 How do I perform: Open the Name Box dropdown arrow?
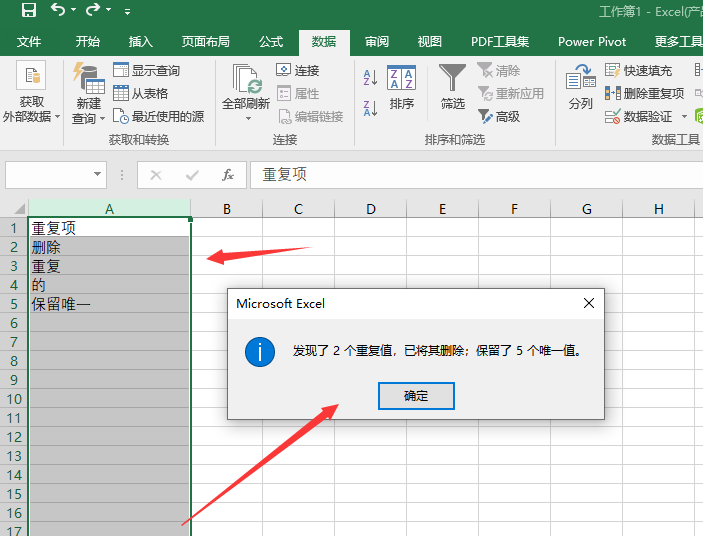[x=98, y=175]
